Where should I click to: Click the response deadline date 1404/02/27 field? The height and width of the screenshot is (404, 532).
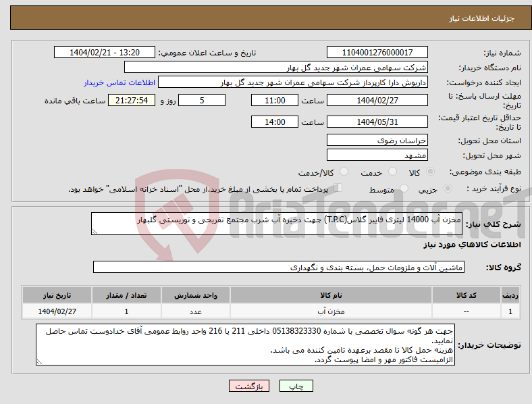(377, 101)
